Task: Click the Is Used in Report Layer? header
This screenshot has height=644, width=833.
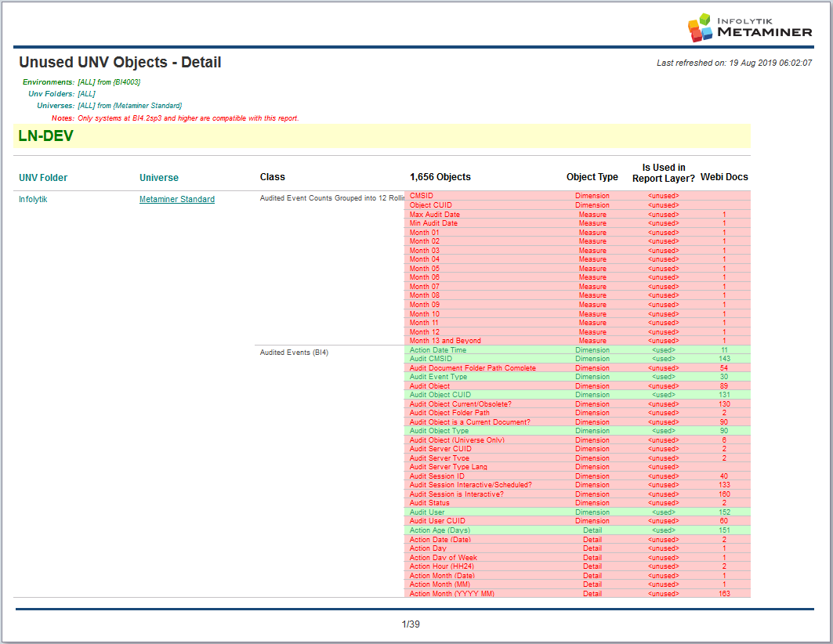Action: coord(664,173)
